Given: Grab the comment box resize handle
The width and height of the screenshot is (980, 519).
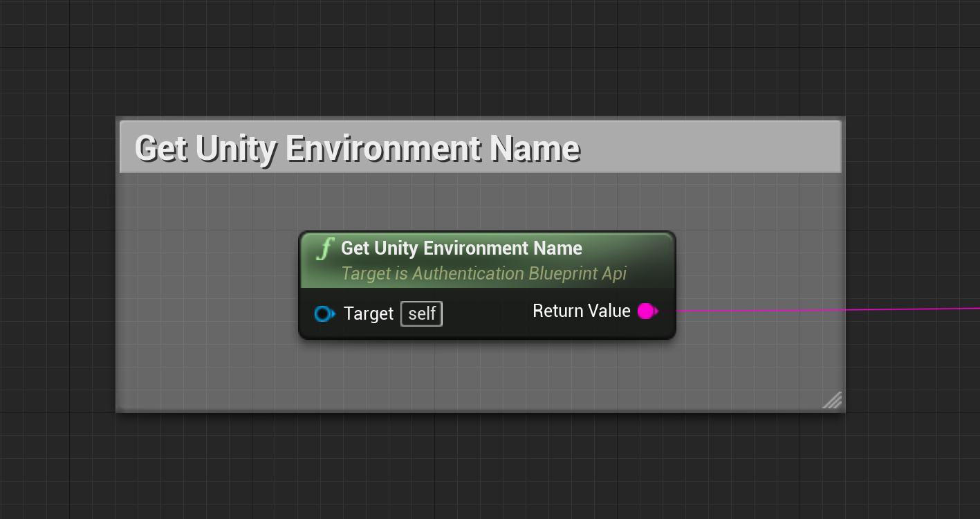Looking at the screenshot, I should click(x=832, y=400).
